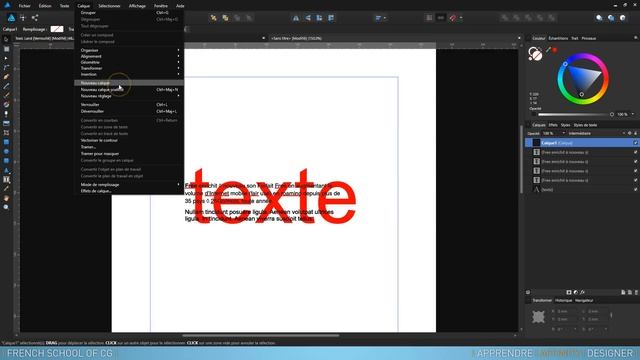The width and height of the screenshot is (640, 360).
Task: Switch to the Pixel persona
Action: [23, 18]
